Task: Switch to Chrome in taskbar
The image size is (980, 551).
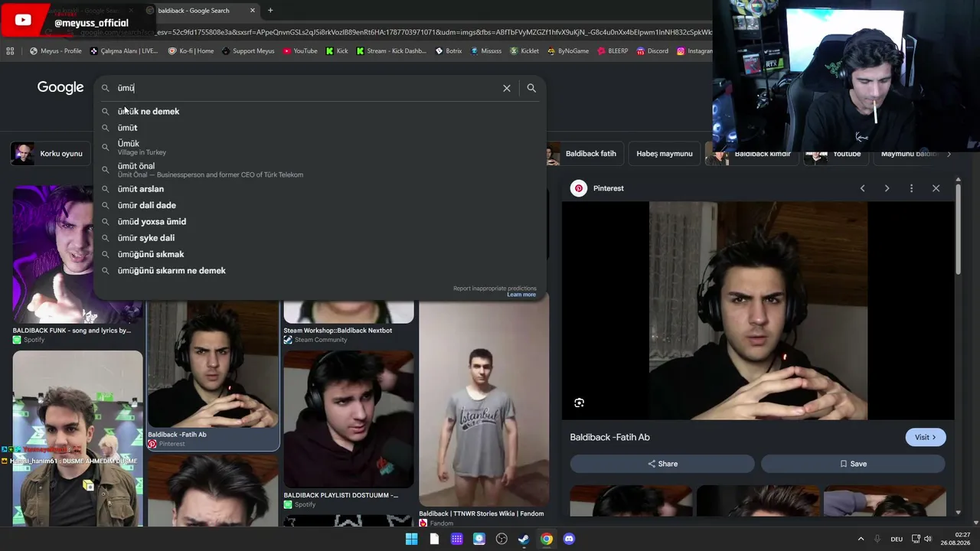Action: 547,539
